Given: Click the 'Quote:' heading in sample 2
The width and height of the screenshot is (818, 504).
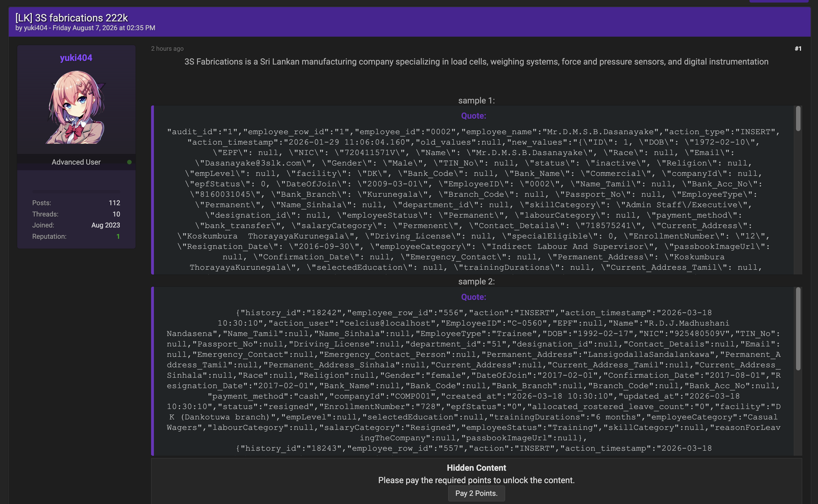Looking at the screenshot, I should pyautogui.click(x=473, y=297).
